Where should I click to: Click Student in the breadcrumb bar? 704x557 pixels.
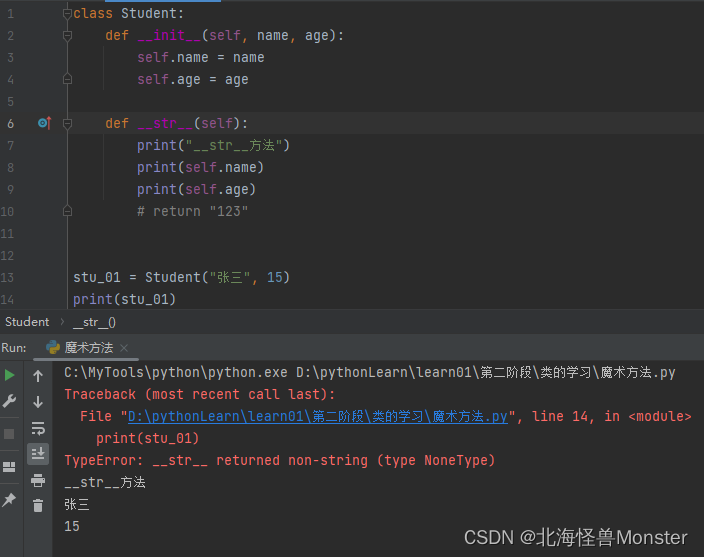[27, 322]
